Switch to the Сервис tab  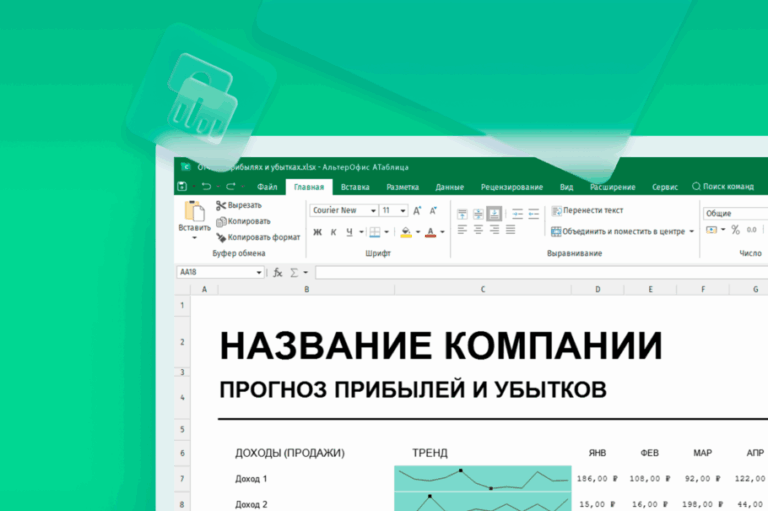665,187
